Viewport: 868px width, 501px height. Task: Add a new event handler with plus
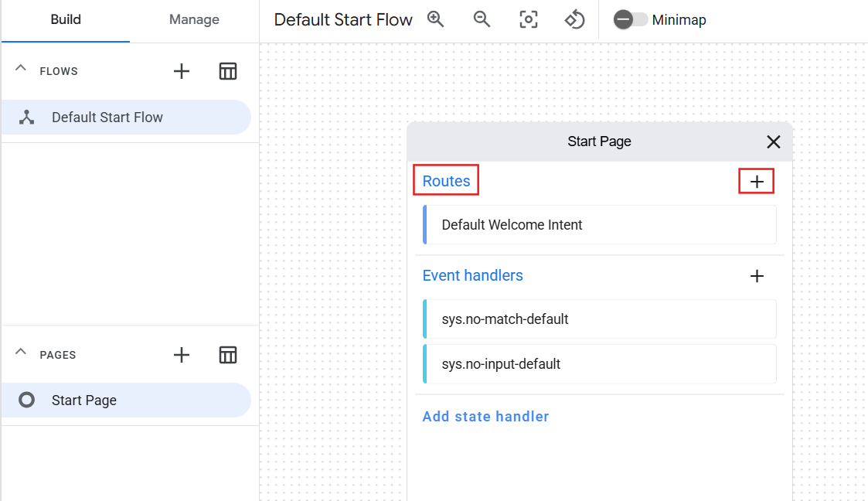[x=757, y=276]
